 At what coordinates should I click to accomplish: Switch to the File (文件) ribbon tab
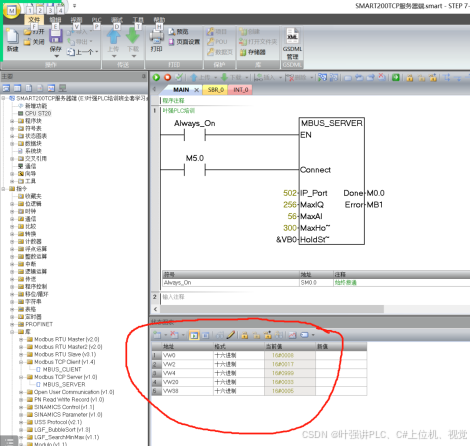[x=34, y=20]
